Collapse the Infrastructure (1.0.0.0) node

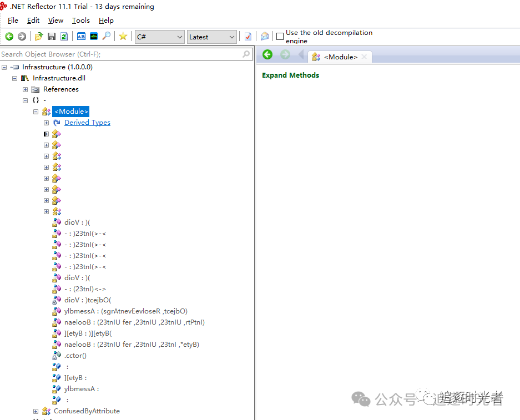tap(4, 67)
